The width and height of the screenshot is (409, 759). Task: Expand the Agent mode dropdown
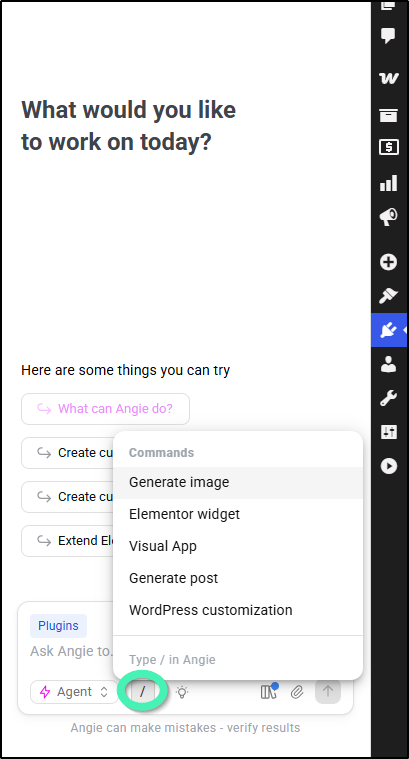pos(74,692)
